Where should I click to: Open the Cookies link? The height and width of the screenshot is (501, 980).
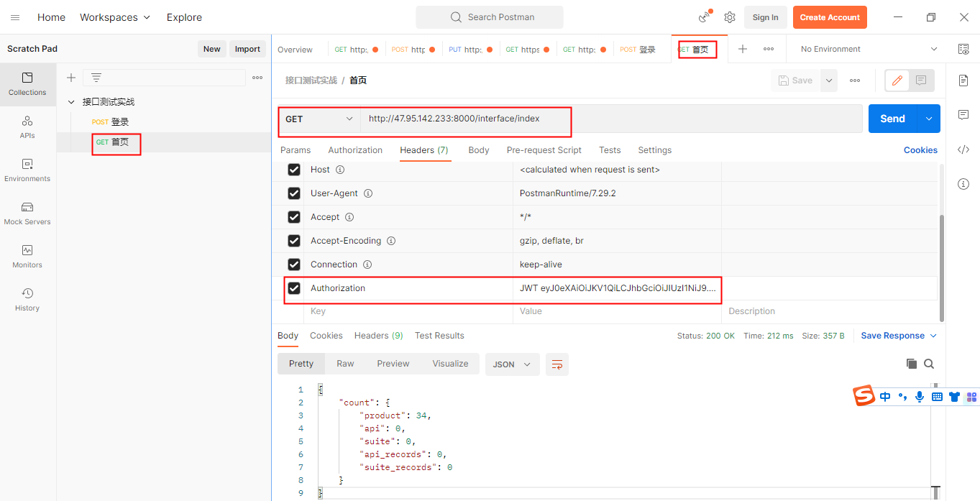click(920, 150)
